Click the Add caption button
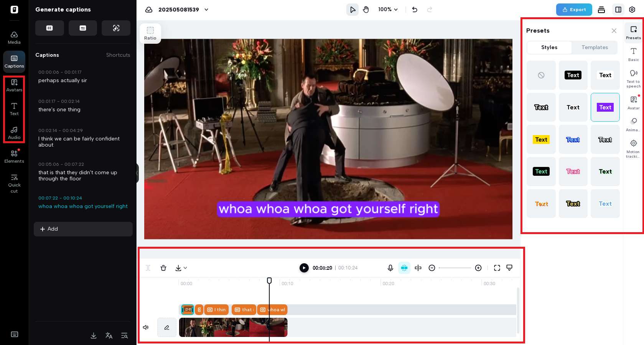The height and width of the screenshot is (345, 644). coord(83,229)
